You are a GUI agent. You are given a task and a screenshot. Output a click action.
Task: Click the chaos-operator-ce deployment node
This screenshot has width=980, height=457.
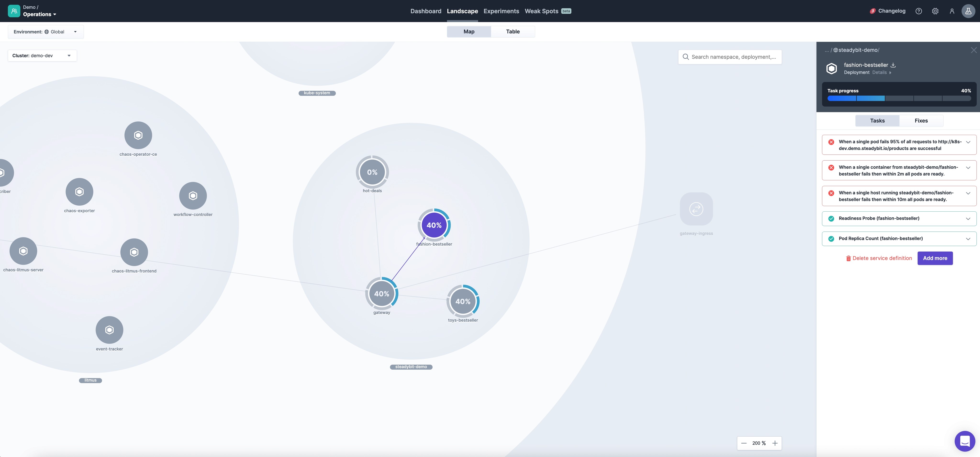click(x=138, y=135)
